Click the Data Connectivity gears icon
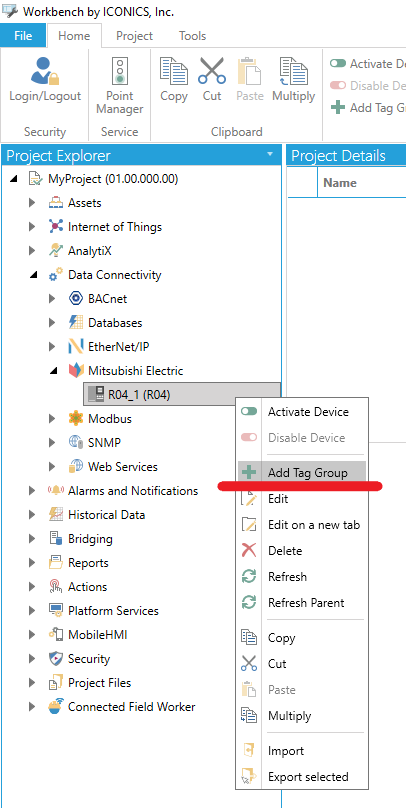This screenshot has width=406, height=808. click(56, 275)
